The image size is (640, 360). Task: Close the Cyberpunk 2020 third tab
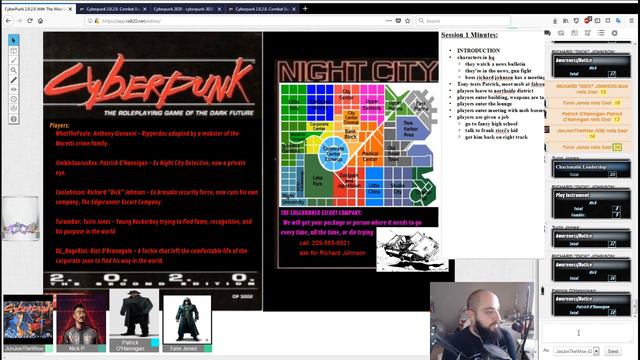[x=219, y=9]
